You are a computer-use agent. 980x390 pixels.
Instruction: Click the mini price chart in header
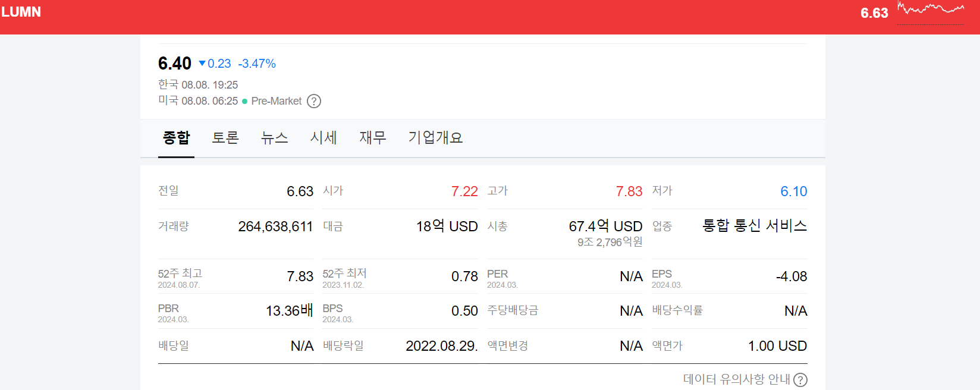click(x=931, y=13)
